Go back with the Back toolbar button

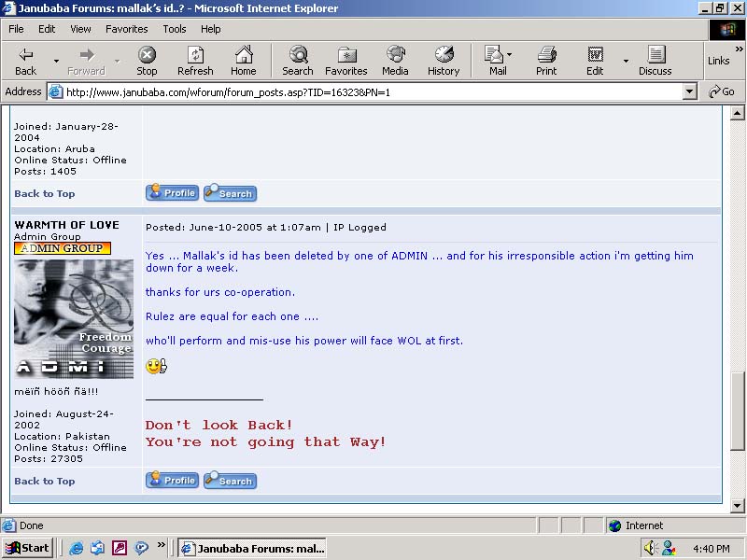[26, 61]
